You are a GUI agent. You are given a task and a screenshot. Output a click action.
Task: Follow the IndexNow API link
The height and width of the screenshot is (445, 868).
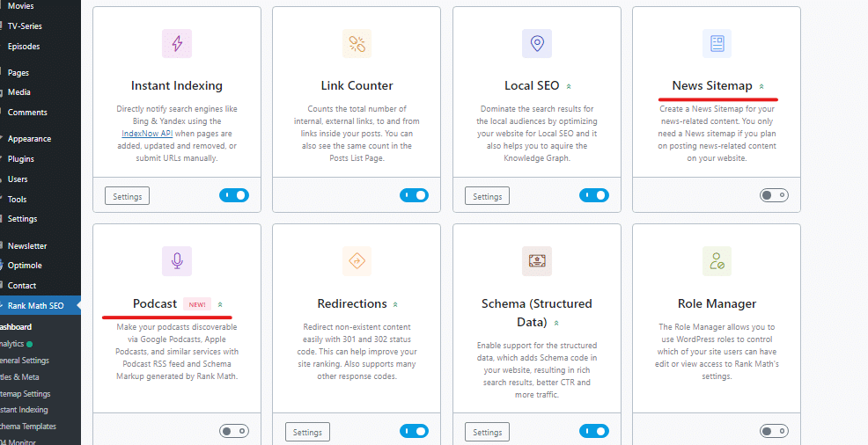click(x=147, y=133)
